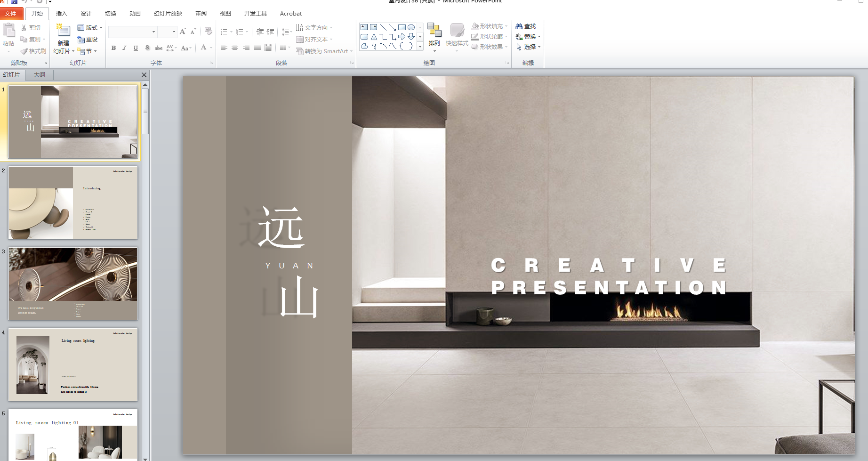Image resolution: width=868 pixels, height=461 pixels.
Task: Open the File (文件) button
Action: 10,14
